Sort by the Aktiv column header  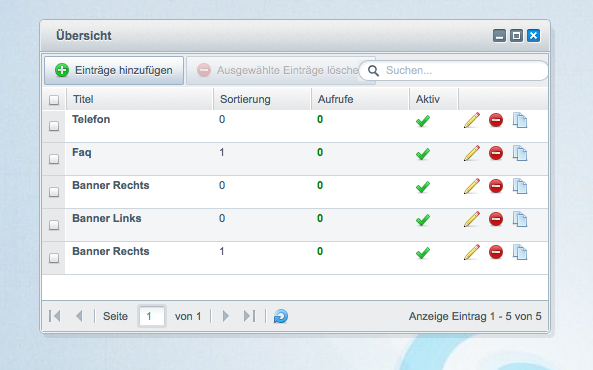(434, 99)
